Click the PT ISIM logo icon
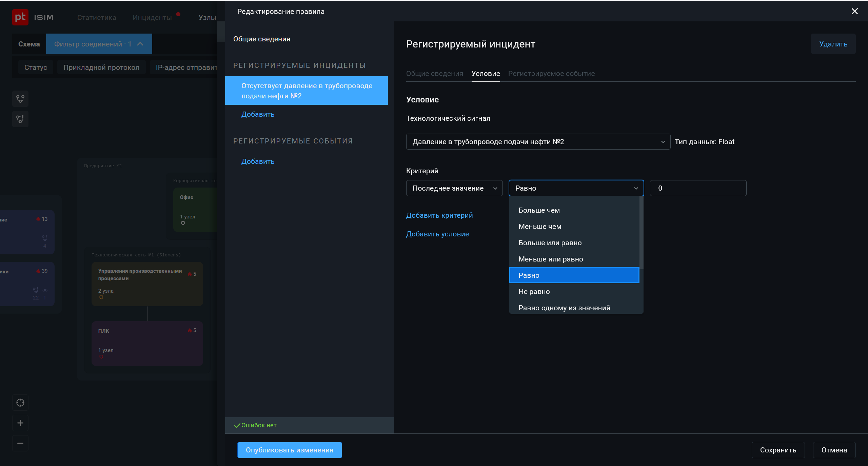This screenshot has width=868, height=466. click(20, 17)
